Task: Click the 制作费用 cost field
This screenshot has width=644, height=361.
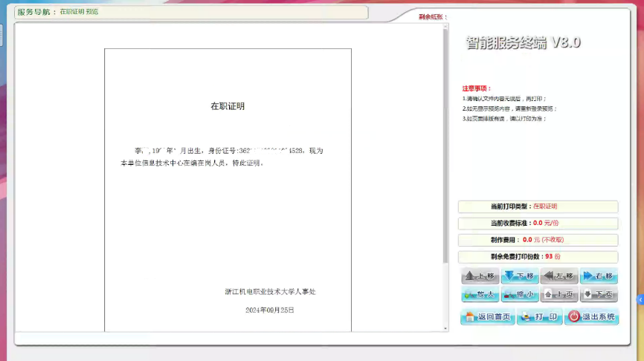Action: pos(538,240)
